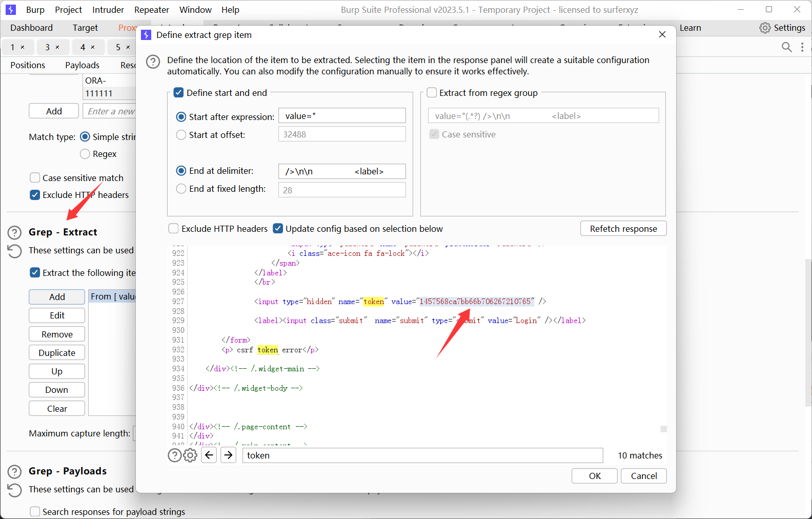This screenshot has width=812, height=519.
Task: Move extract item Down
Action: pyautogui.click(x=57, y=390)
